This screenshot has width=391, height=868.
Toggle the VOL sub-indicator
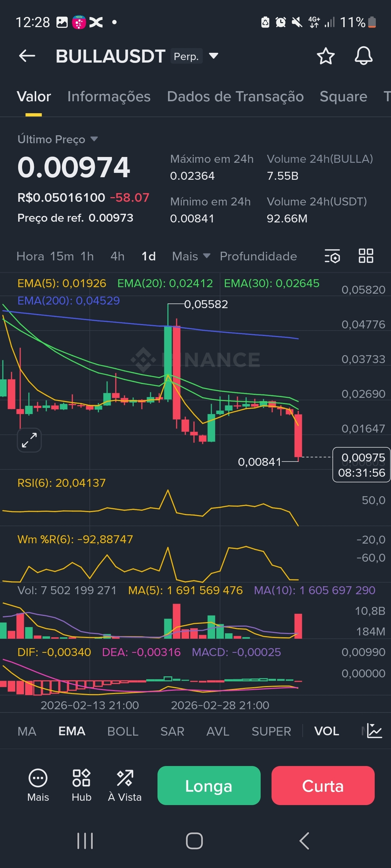pyautogui.click(x=327, y=731)
